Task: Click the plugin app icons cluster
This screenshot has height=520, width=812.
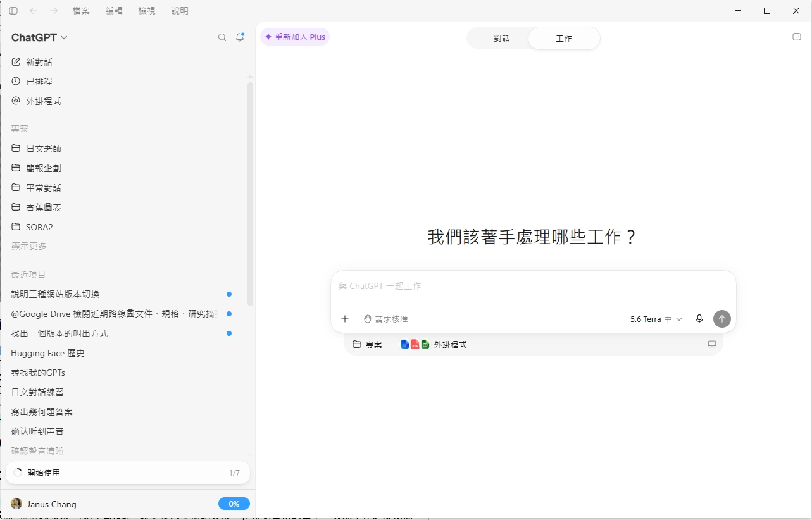Action: 415,345
